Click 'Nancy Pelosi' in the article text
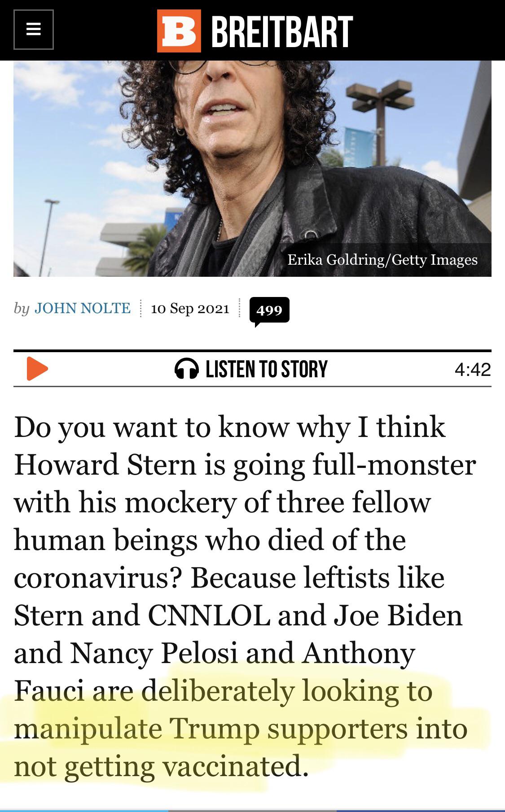Image resolution: width=505 pixels, height=812 pixels. pos(154,652)
